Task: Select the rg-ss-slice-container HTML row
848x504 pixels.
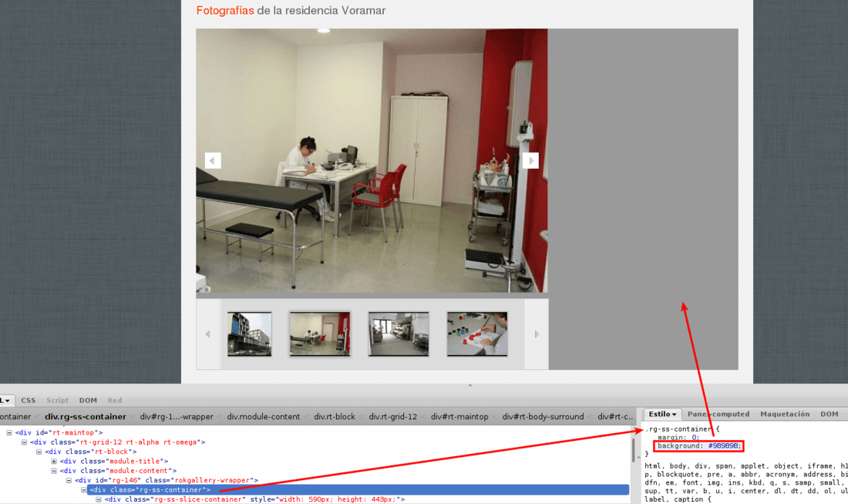Action: tap(254, 499)
